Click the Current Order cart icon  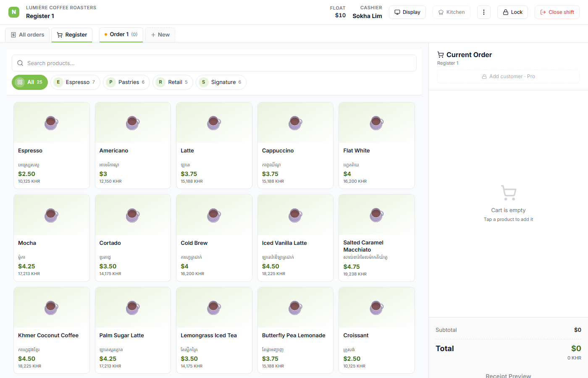[x=441, y=55]
